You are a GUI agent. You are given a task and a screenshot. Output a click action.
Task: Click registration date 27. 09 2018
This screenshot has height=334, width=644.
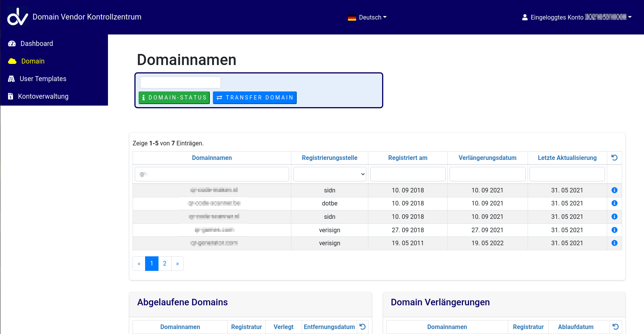408,230
